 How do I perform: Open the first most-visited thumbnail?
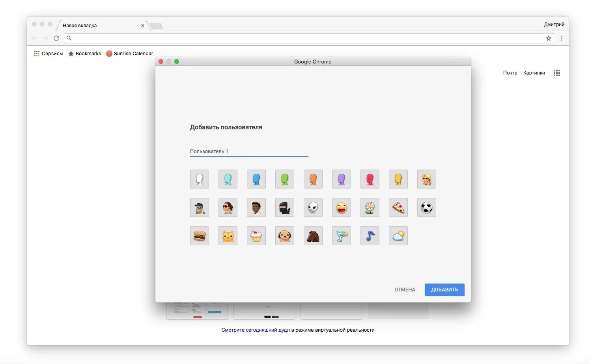197,311
